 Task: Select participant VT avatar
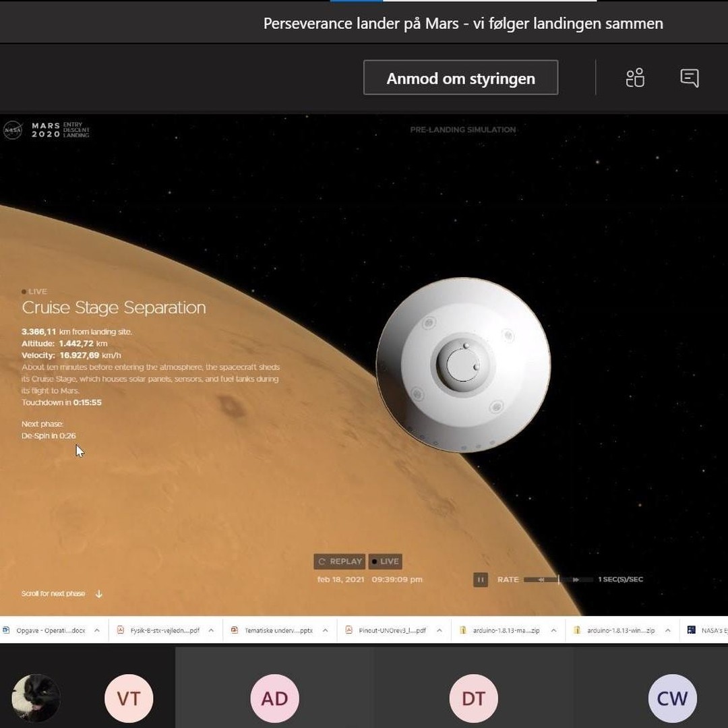129,698
